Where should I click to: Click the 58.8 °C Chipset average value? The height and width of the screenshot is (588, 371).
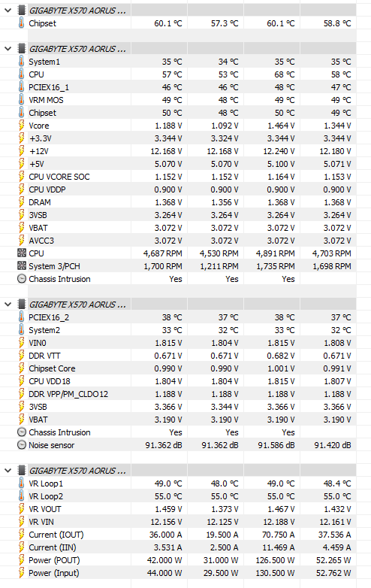[337, 23]
